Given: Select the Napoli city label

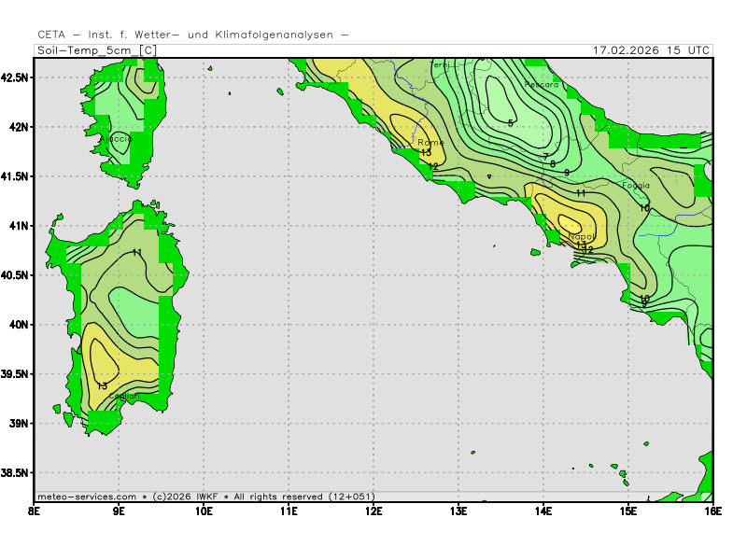Looking at the screenshot, I should [580, 237].
